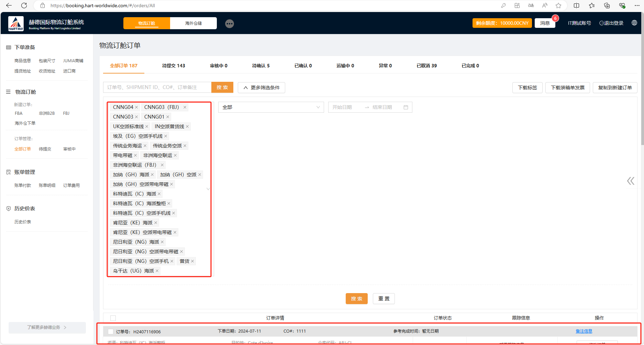The height and width of the screenshot is (345, 644).
Task: Select the 海外仓储 top tab
Action: 193,23
